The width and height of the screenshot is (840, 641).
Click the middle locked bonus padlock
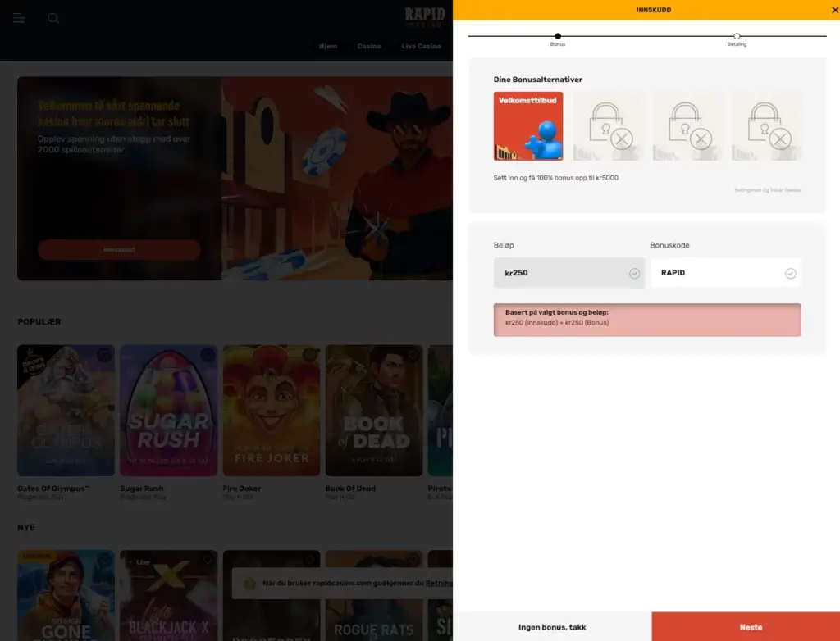pyautogui.click(x=687, y=126)
